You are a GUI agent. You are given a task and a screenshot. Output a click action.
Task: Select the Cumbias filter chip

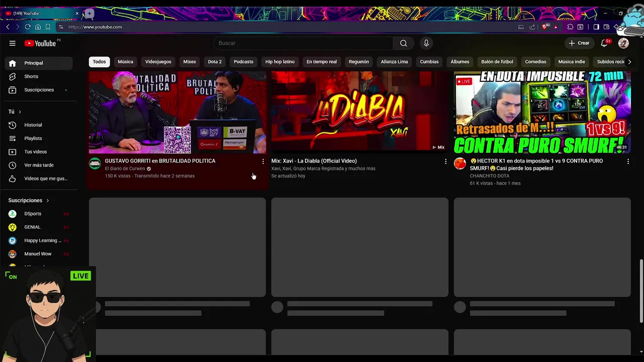click(429, 62)
